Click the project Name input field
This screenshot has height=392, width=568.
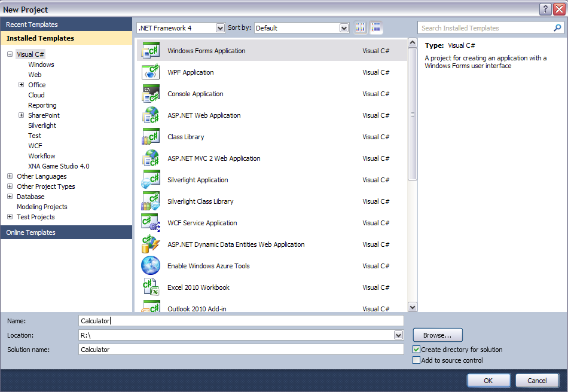241,321
